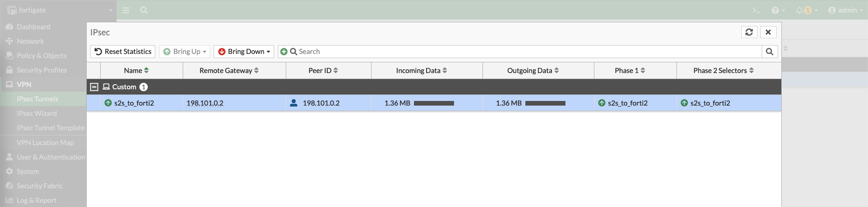
Task: Click the Reset Statistics button
Action: click(123, 52)
